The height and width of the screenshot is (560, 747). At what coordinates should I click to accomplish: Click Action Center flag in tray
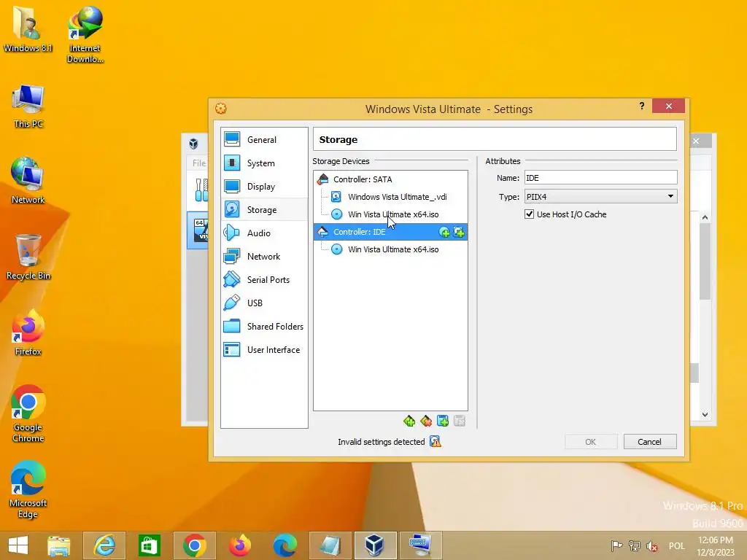pos(616,545)
